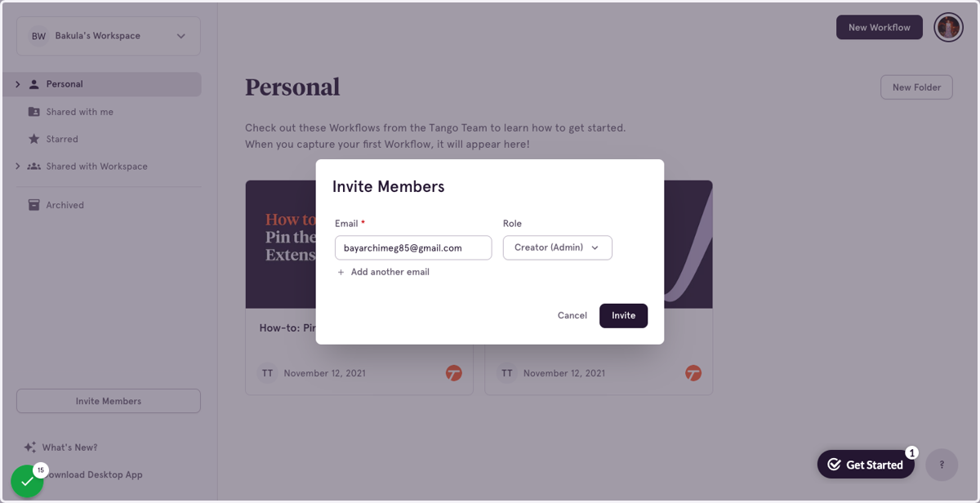Viewport: 980px width, 503px height.
Task: Click the Archived box icon
Action: [x=33, y=205]
